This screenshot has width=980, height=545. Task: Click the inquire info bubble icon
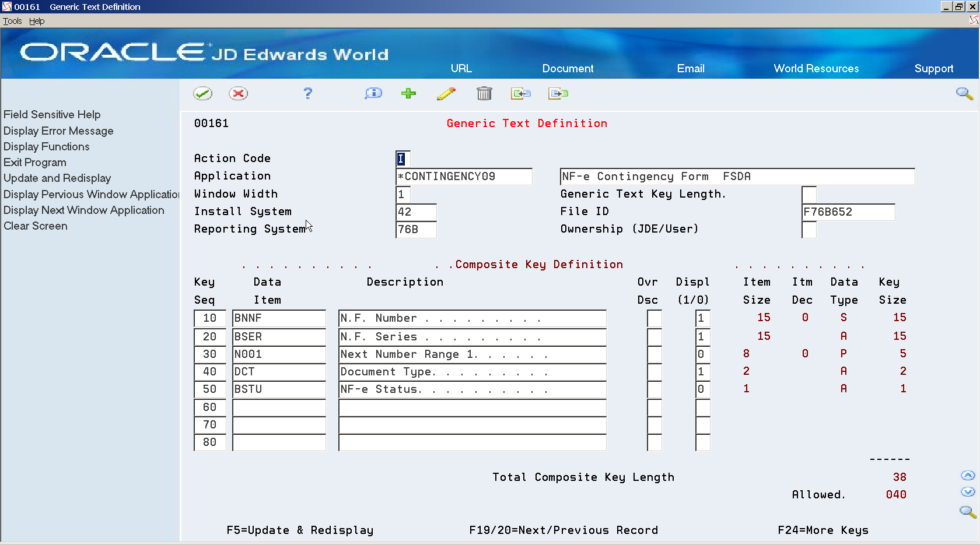373,93
